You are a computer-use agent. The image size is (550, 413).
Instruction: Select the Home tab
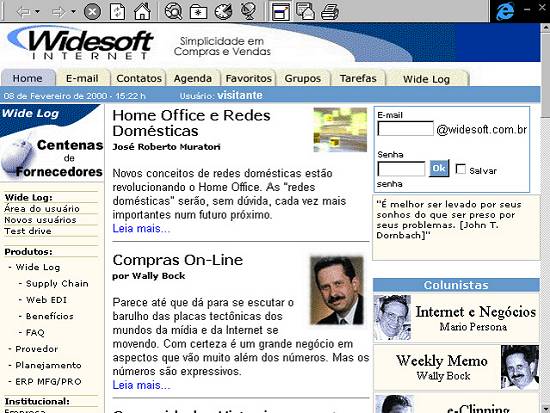coord(28,78)
